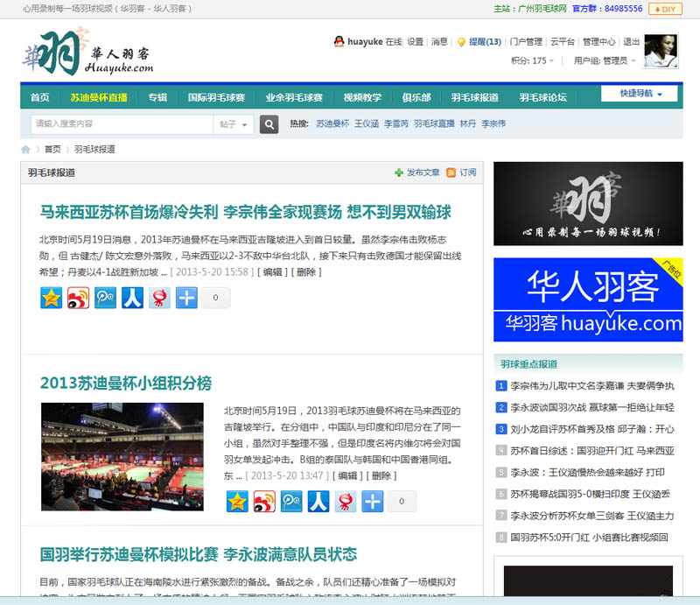Click hot search link 李宗伟
700x605 pixels.
tap(493, 123)
